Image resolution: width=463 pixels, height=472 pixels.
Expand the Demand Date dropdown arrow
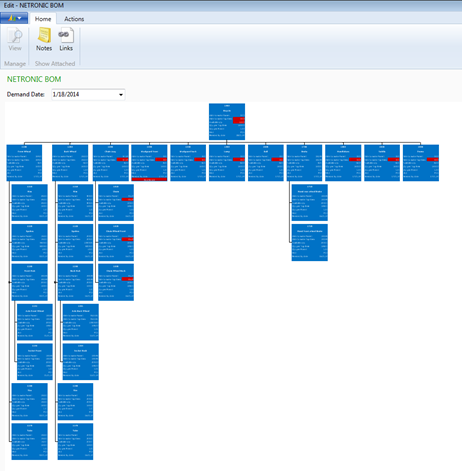tap(121, 95)
